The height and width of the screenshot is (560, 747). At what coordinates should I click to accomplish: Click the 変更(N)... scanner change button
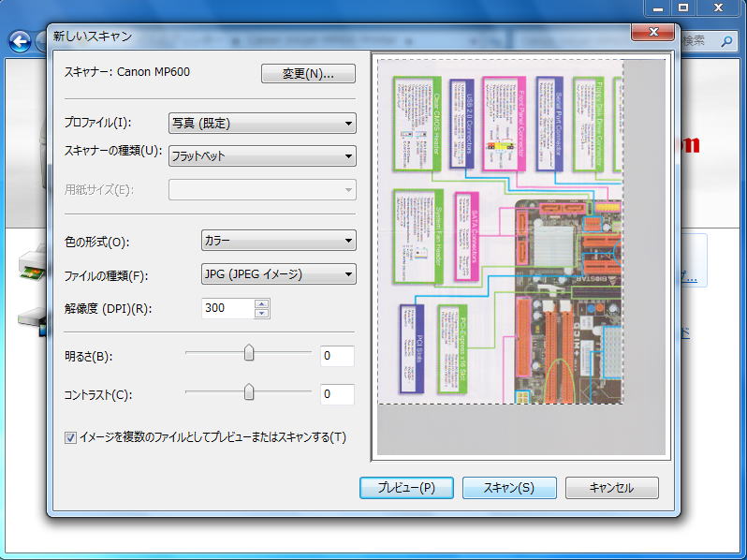[x=308, y=73]
